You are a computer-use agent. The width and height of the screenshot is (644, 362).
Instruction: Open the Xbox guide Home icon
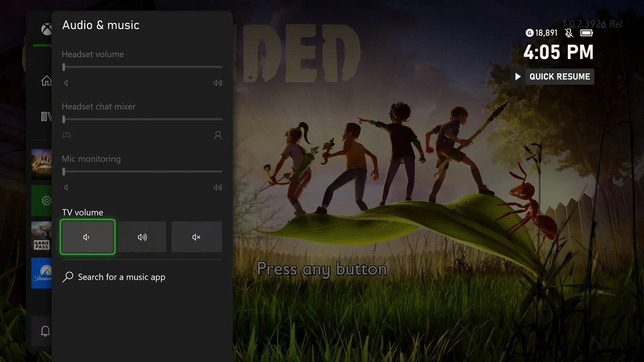pyautogui.click(x=46, y=80)
